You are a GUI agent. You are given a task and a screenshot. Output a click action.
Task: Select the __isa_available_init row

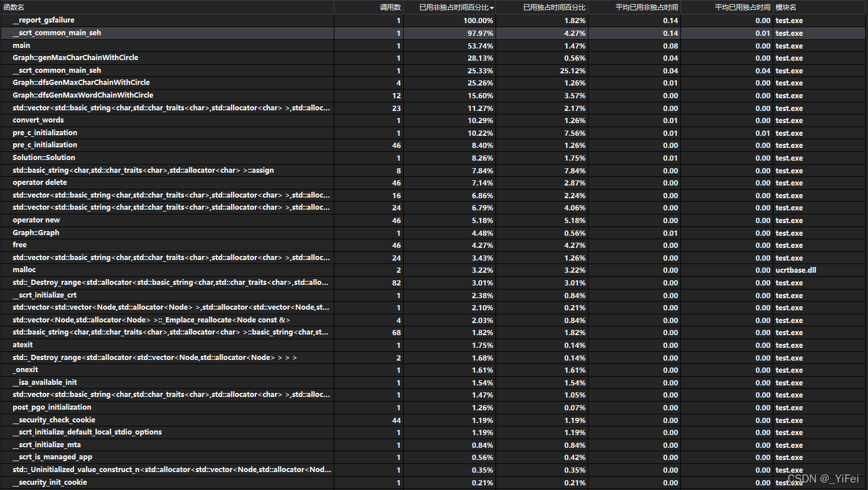[434, 383]
